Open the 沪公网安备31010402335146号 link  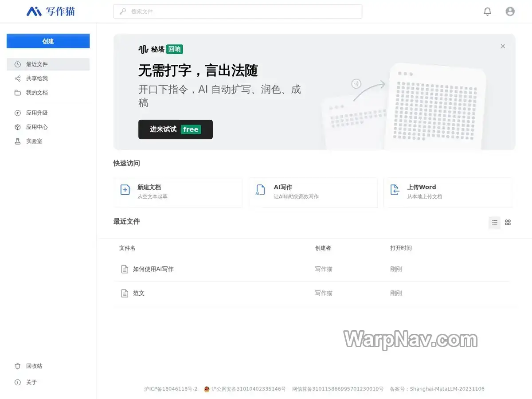pyautogui.click(x=245, y=389)
